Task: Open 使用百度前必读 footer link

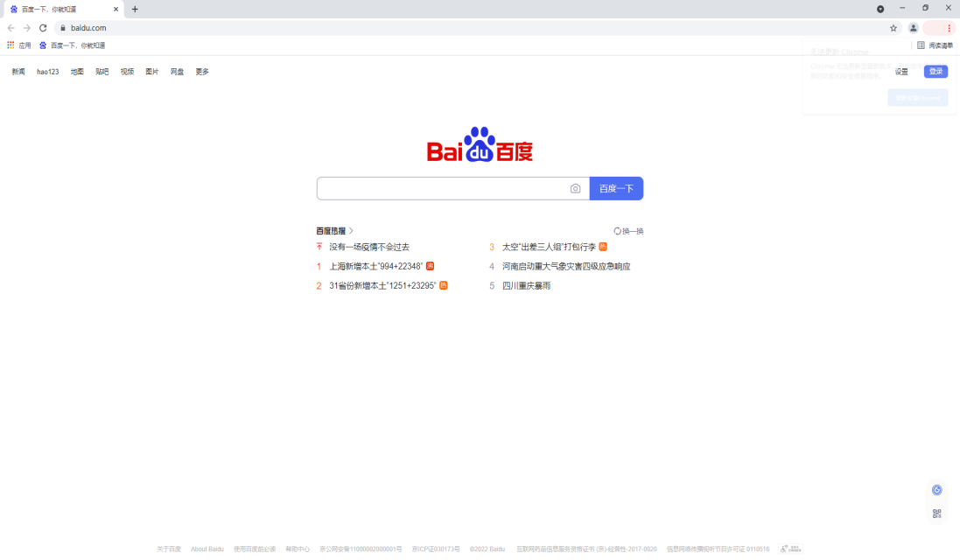Action: click(x=255, y=549)
